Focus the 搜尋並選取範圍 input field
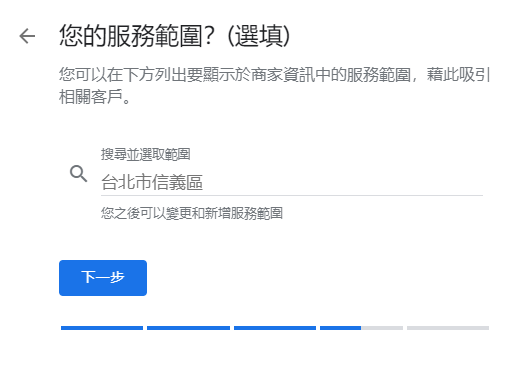Image resolution: width=521 pixels, height=371 pixels. click(x=292, y=182)
